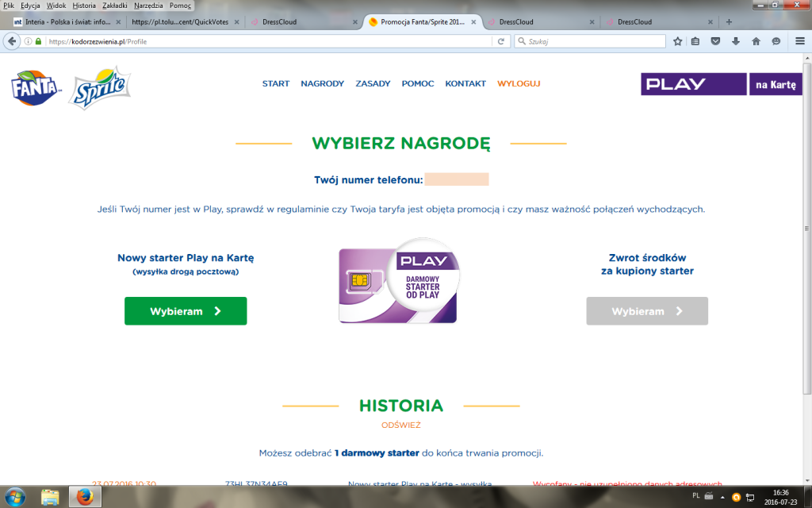Image resolution: width=812 pixels, height=508 pixels.
Task: Click the phone number input field
Action: point(456,180)
